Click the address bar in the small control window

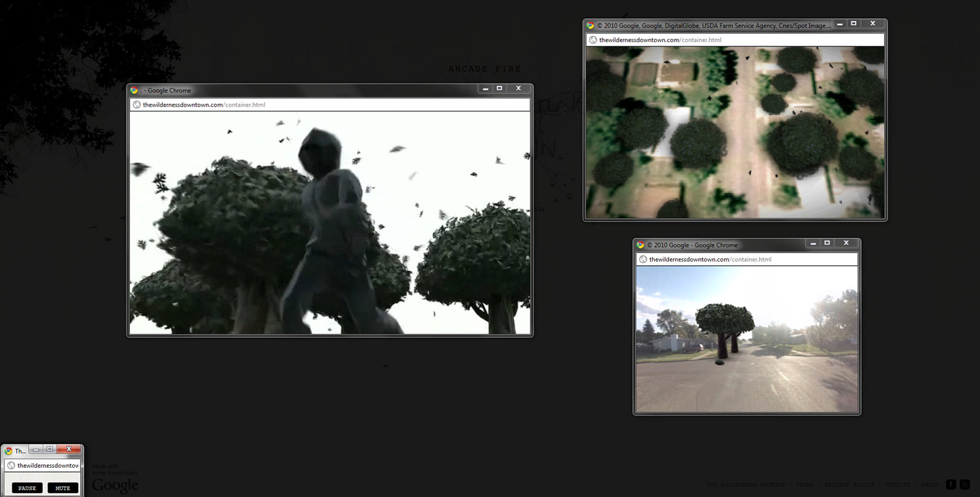[x=42, y=466]
